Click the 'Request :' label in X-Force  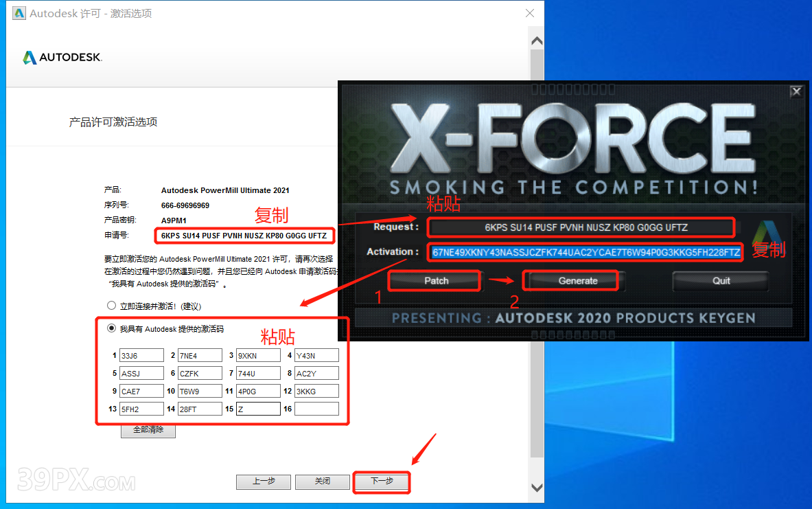pos(396,227)
